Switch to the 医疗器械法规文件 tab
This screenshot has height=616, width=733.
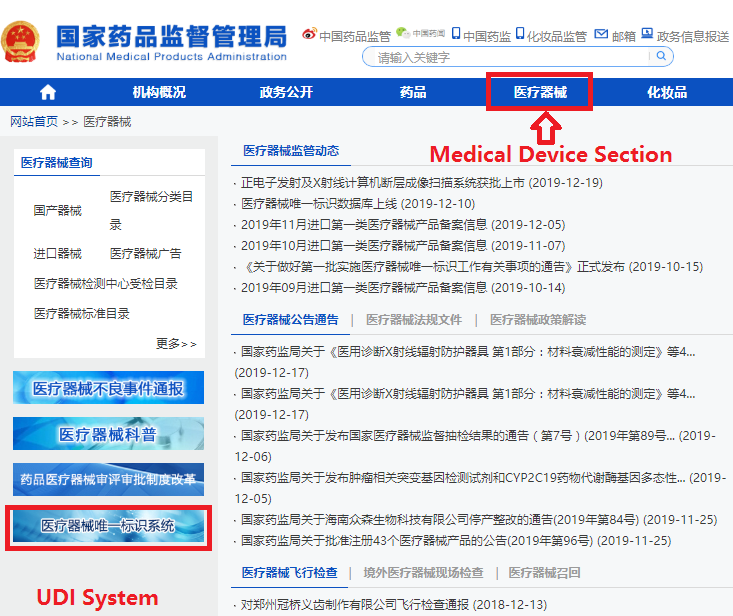tap(414, 320)
